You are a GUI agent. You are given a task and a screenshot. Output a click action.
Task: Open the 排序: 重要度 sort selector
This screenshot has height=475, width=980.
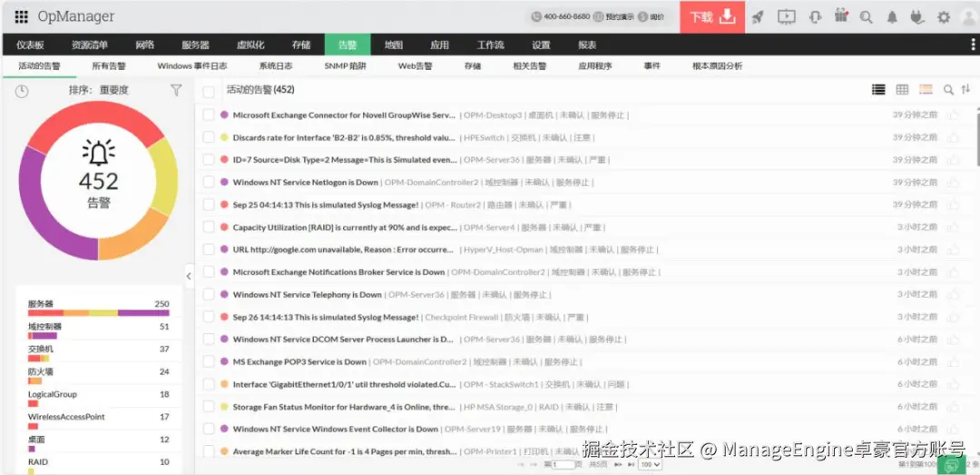tap(99, 90)
